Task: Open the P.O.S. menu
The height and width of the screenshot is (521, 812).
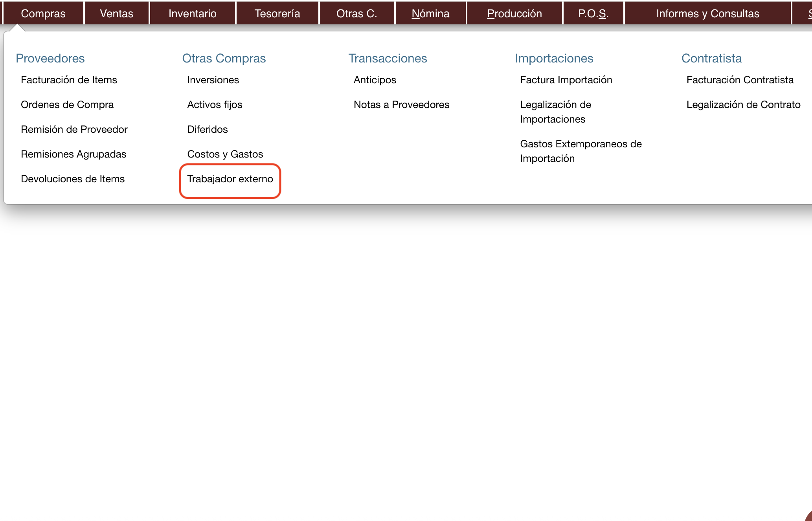Action: (593, 13)
